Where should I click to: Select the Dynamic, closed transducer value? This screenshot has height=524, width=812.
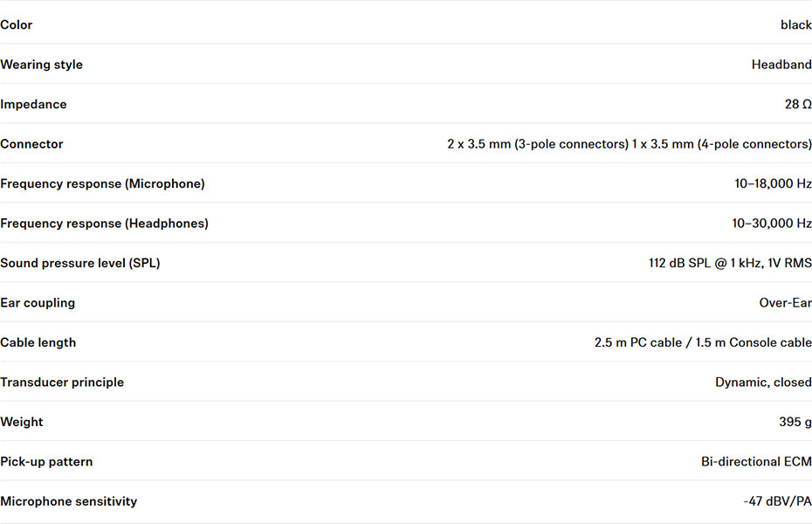click(763, 383)
